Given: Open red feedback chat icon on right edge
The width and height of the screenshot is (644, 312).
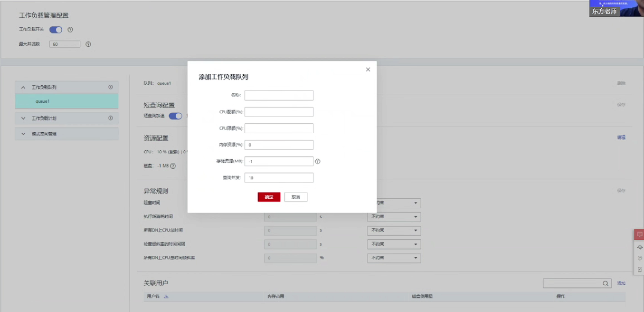Looking at the screenshot, I should [x=640, y=235].
